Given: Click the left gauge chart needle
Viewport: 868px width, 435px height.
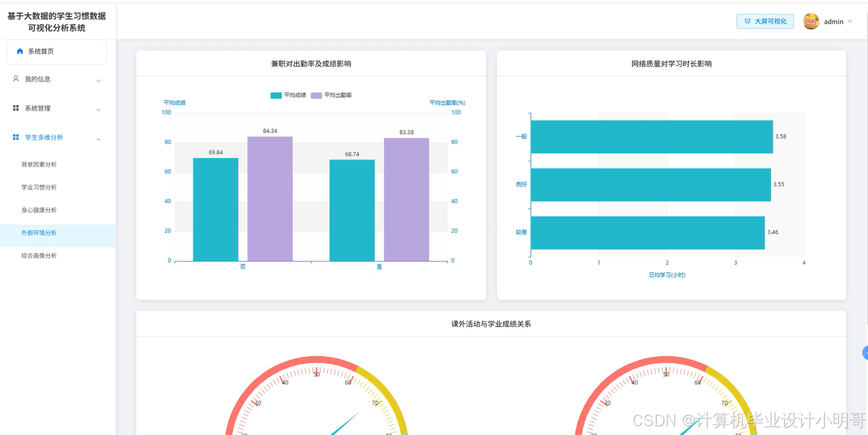Looking at the screenshot, I should 345,423.
